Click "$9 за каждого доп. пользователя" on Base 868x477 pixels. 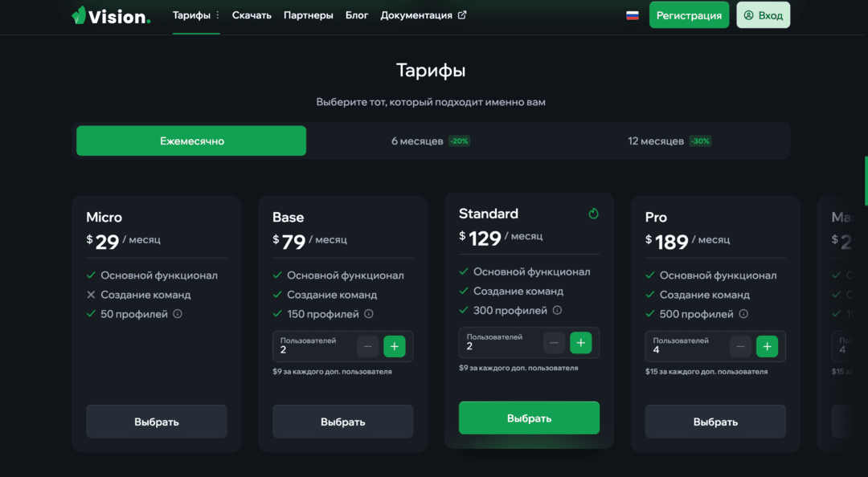coord(332,372)
